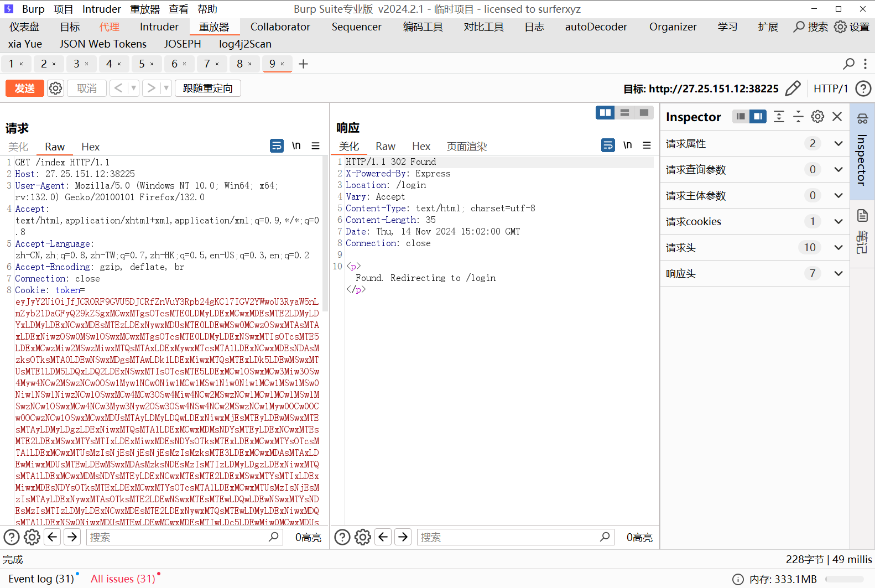Viewport: 875px width, 588px height.
Task: Open response panel hamburger menu
Action: point(647,145)
